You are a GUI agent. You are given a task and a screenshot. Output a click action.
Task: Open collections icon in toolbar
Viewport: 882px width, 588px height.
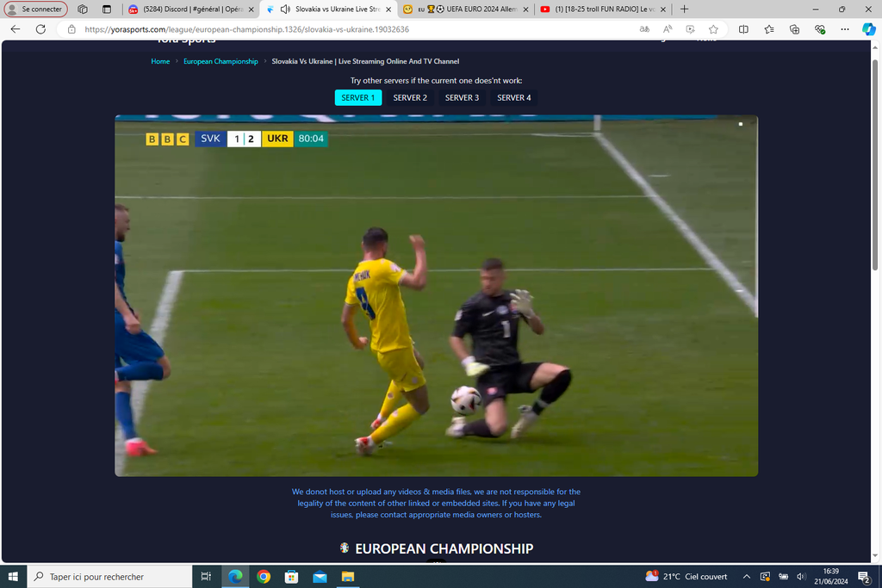(794, 29)
